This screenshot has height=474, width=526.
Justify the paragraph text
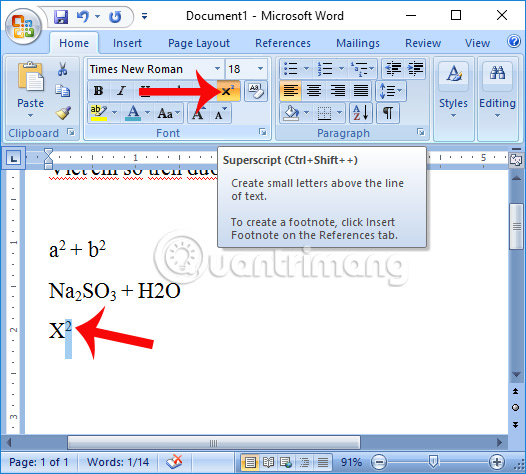coord(361,91)
